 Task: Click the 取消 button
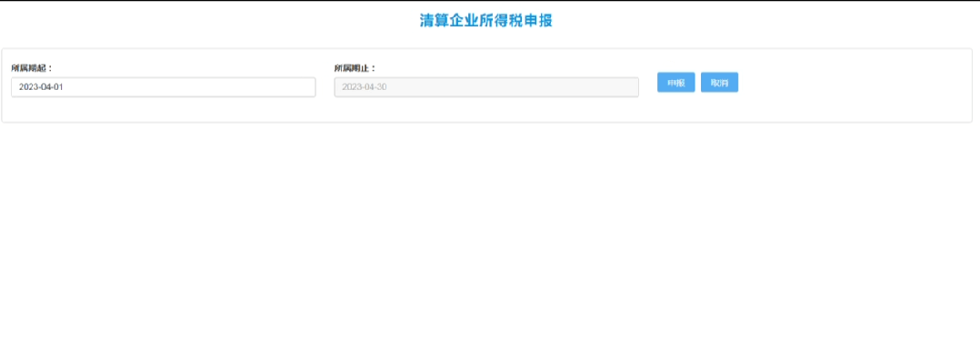click(x=719, y=83)
